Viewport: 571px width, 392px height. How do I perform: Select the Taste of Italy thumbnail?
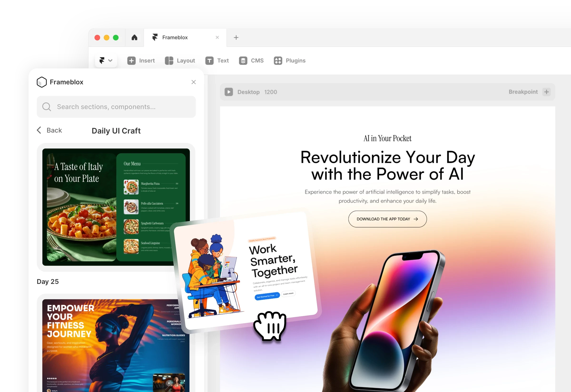coord(108,207)
